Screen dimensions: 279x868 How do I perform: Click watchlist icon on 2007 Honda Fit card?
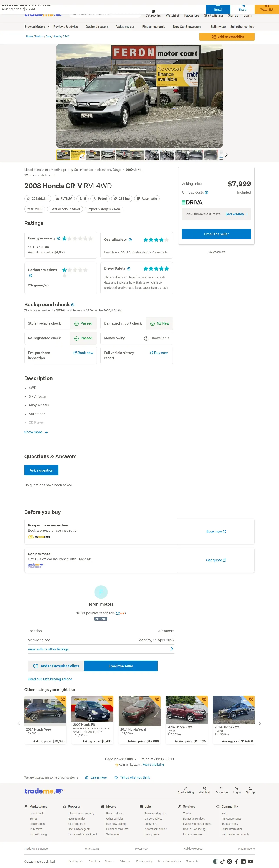[110, 699]
